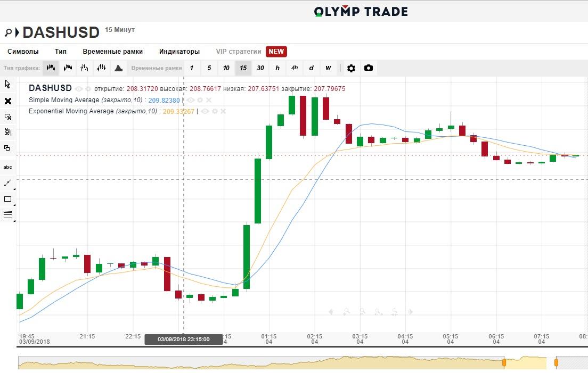Image resolution: width=588 pixels, height=373 pixels.
Task: Click the black X delete tool
Action: [8, 101]
